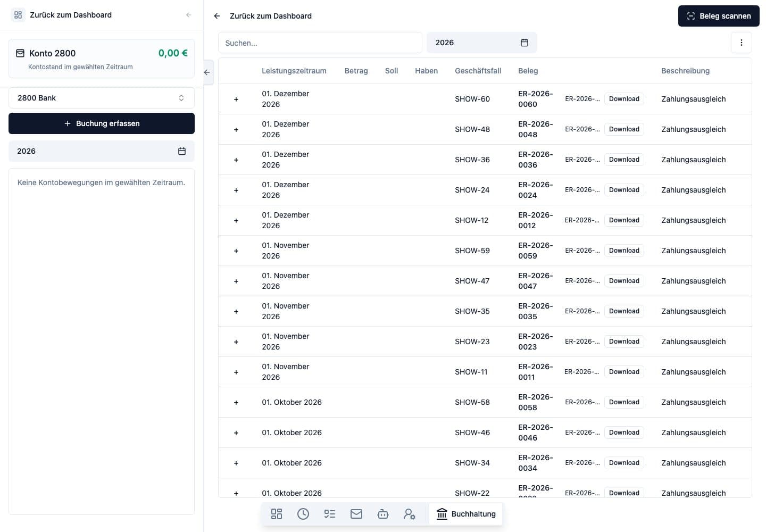This screenshot has height=532, width=766.
Task: Expand the SHOW-59 row
Action: (x=236, y=251)
